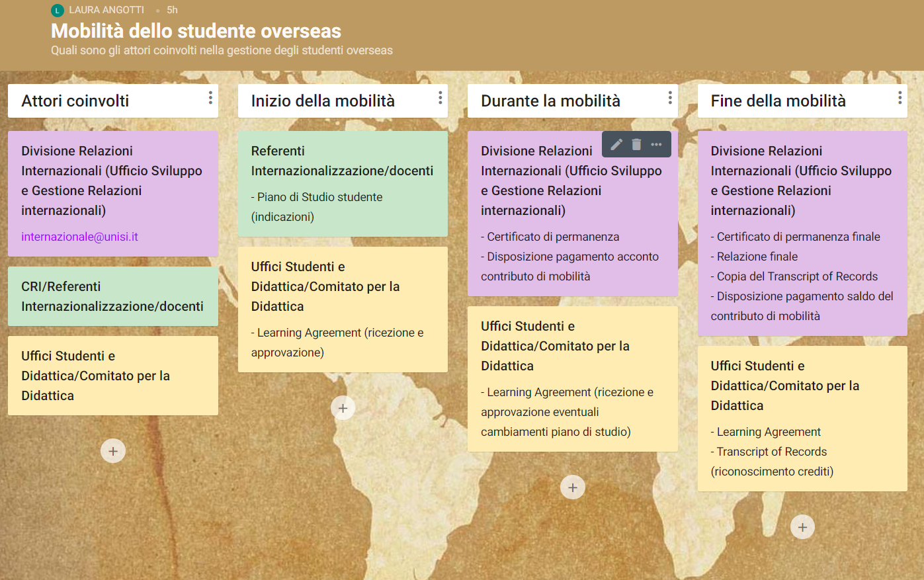Click the 5h post timestamp
This screenshot has width=924, height=580.
(172, 10)
